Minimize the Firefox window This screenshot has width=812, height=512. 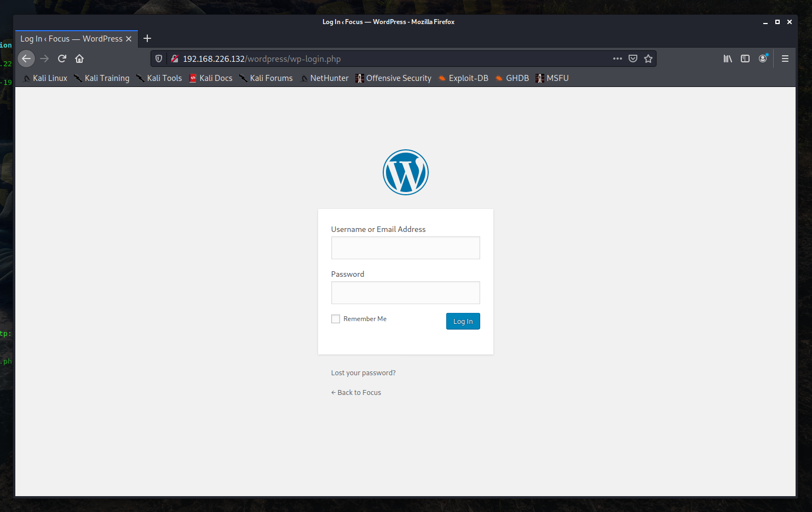coord(765,22)
